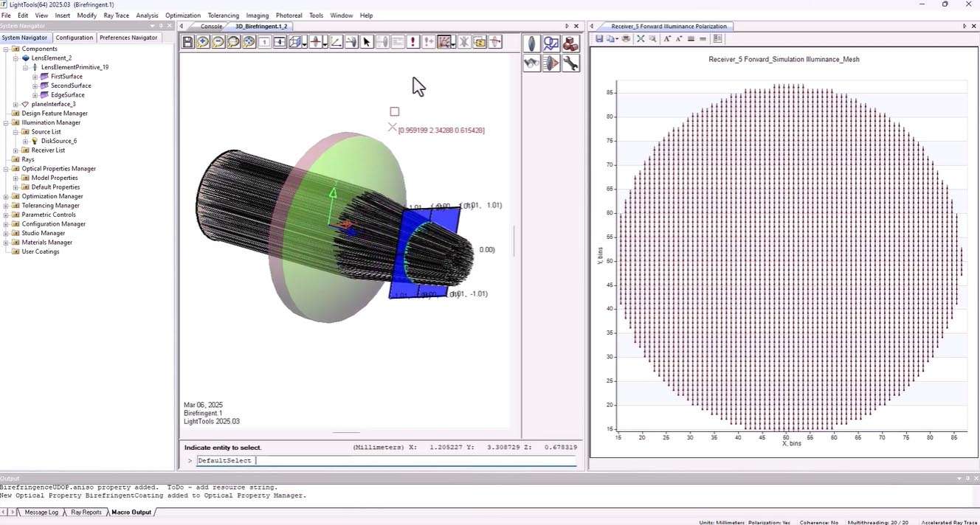
Task: Open the 3D view orientation cube dropdown arrow
Action: pyautogui.click(x=306, y=44)
